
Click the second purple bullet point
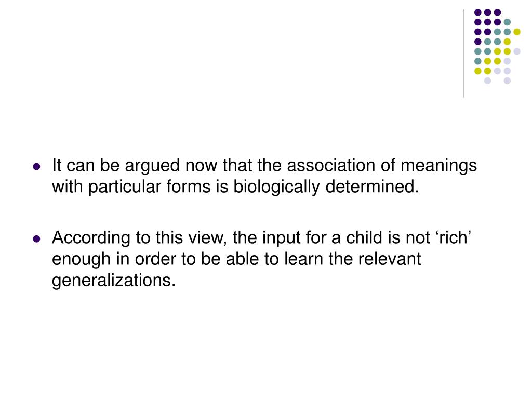click(x=37, y=239)
